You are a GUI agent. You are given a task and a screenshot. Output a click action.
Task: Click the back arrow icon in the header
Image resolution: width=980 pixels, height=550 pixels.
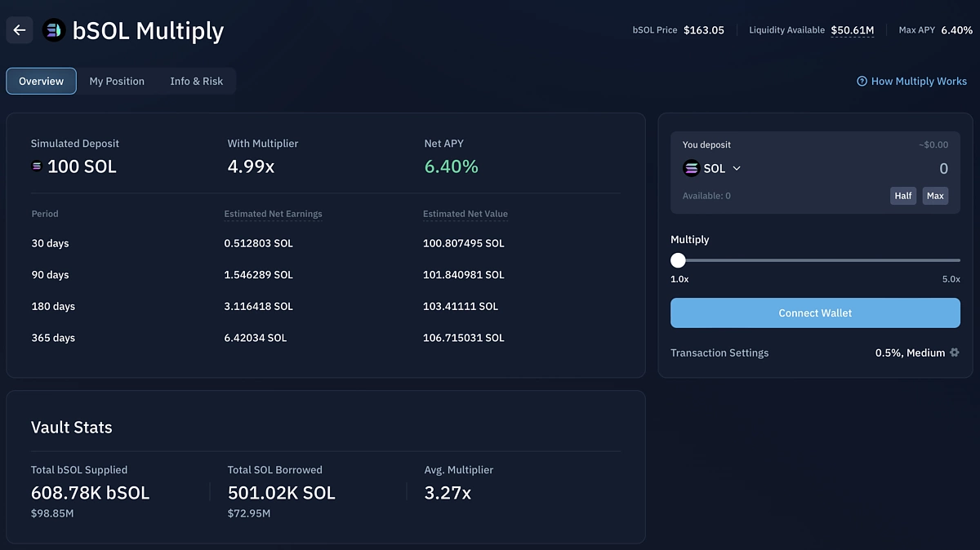point(19,29)
